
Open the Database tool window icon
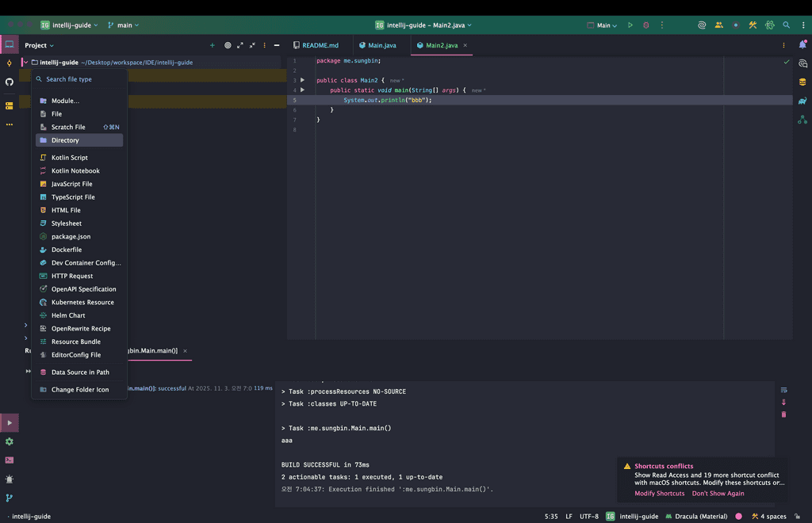802,82
